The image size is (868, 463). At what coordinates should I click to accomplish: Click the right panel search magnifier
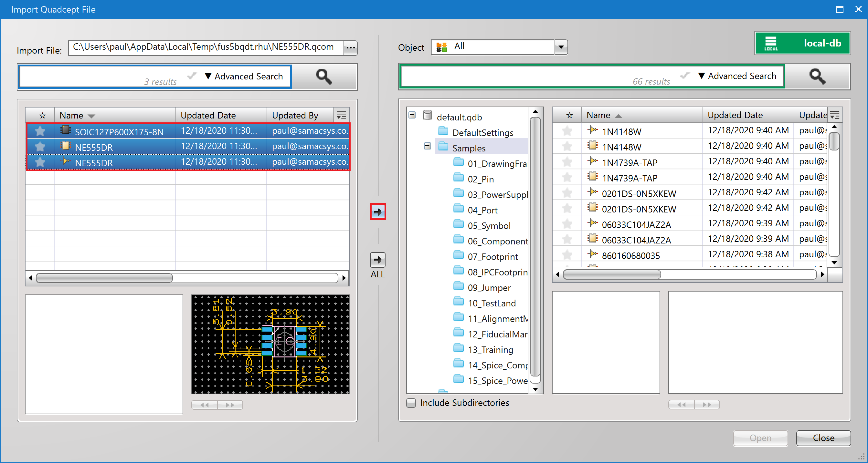817,77
